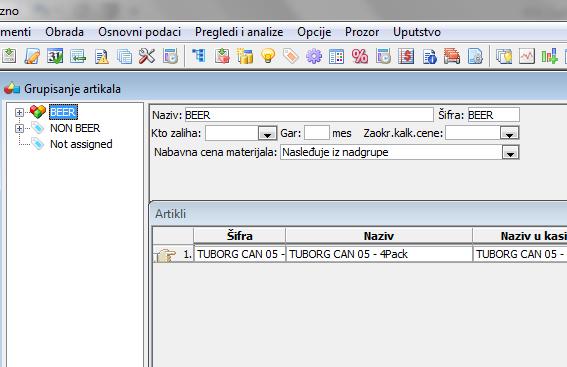Screen dimensions: 567x367
Task: Open the Pregledi i analize menu
Action: 239,32
